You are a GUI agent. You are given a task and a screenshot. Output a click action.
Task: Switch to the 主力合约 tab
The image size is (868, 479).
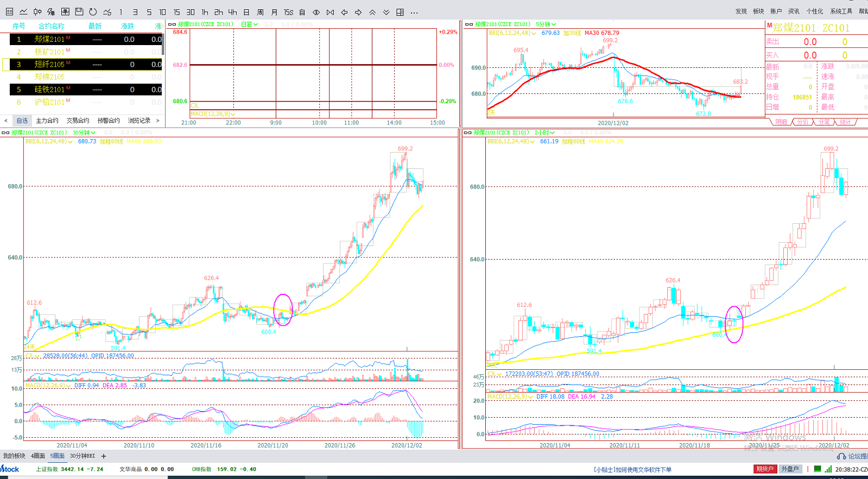point(47,121)
